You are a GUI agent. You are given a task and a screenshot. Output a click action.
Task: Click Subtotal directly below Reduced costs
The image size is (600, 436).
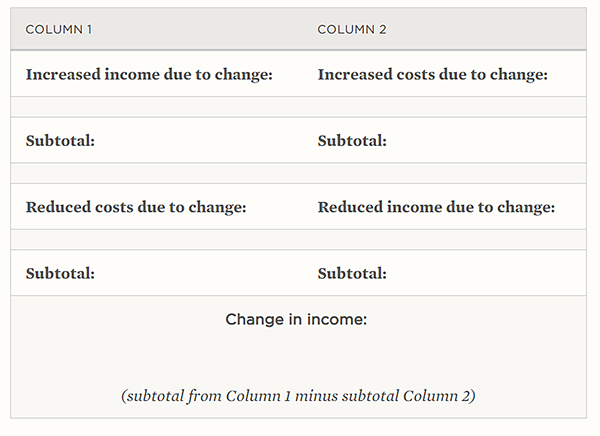point(60,273)
